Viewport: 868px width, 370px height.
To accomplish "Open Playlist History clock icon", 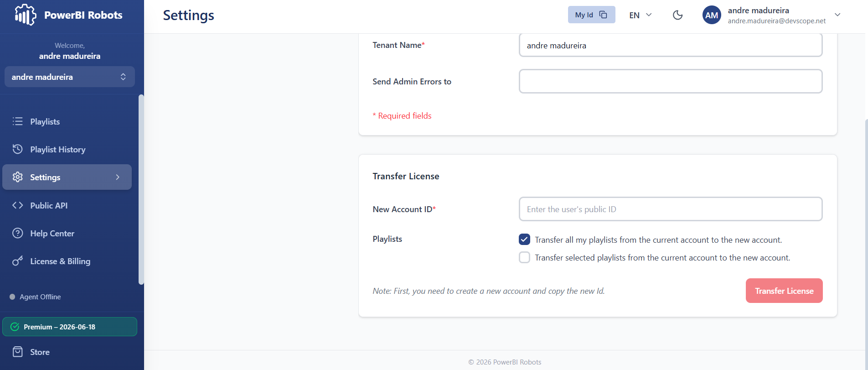I will coord(18,149).
